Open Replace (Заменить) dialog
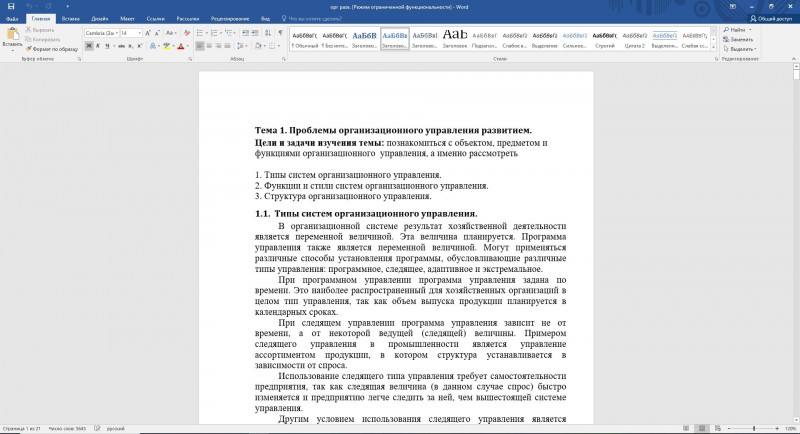 [x=738, y=39]
